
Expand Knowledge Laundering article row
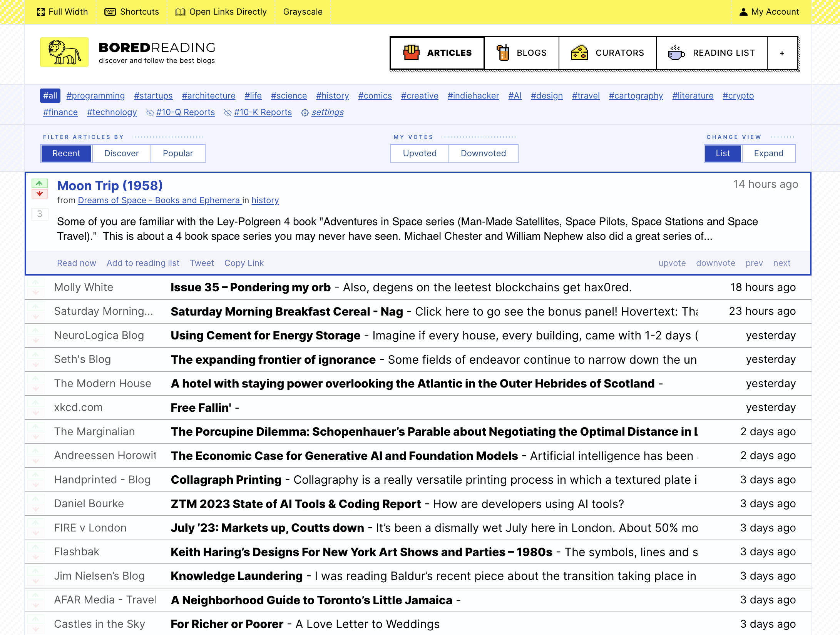coord(418,576)
